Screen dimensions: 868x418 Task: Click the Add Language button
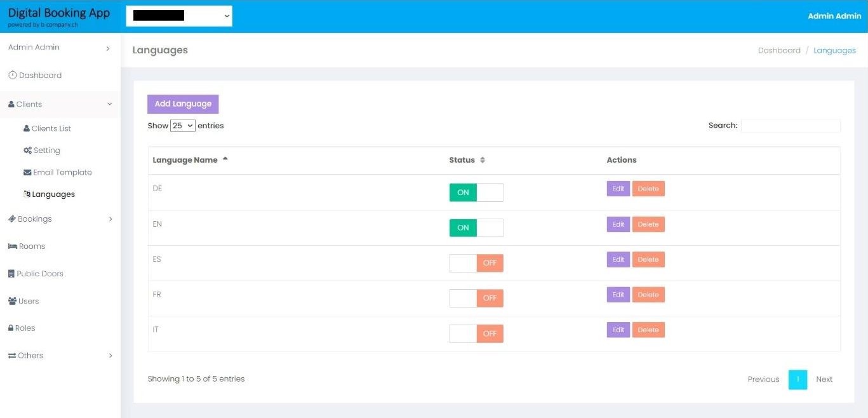click(x=183, y=104)
